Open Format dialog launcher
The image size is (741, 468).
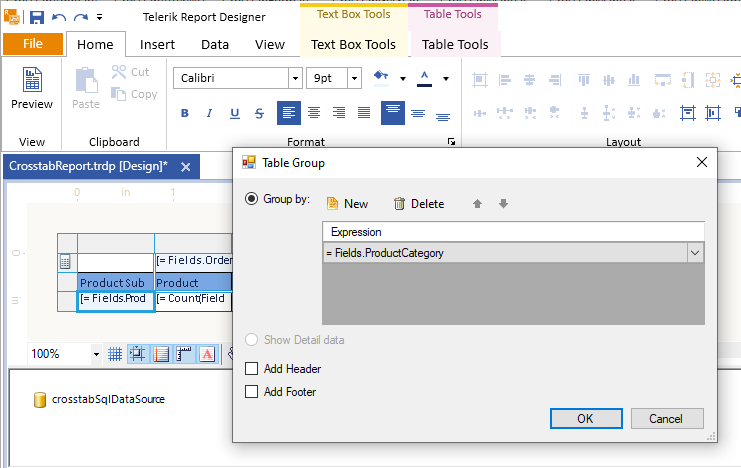451,142
